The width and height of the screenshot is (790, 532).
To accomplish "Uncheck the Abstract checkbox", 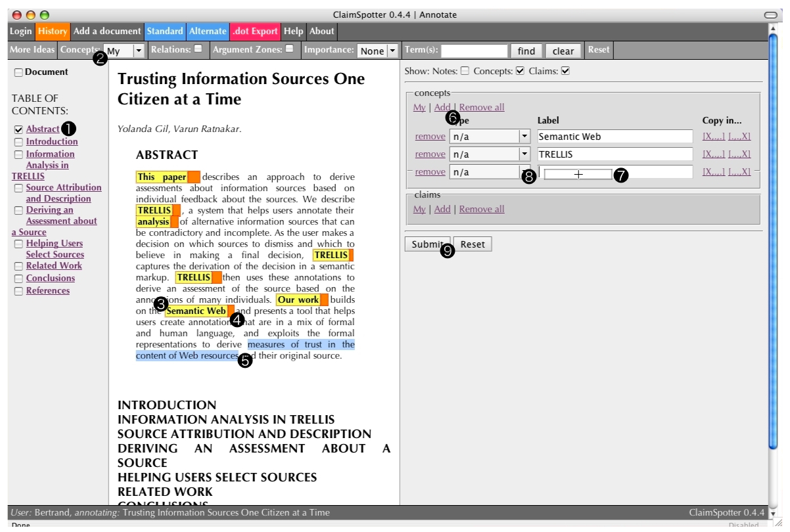I will click(x=18, y=129).
